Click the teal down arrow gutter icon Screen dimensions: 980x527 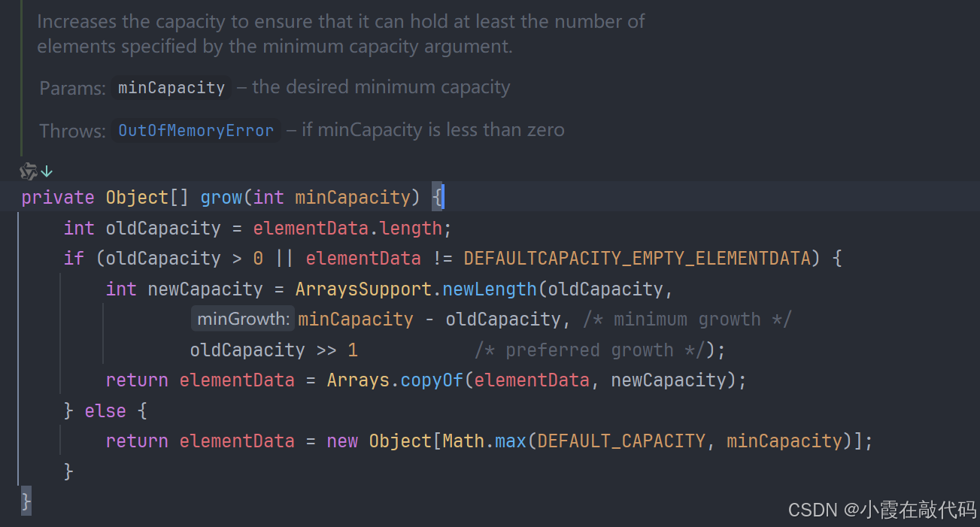[47, 171]
